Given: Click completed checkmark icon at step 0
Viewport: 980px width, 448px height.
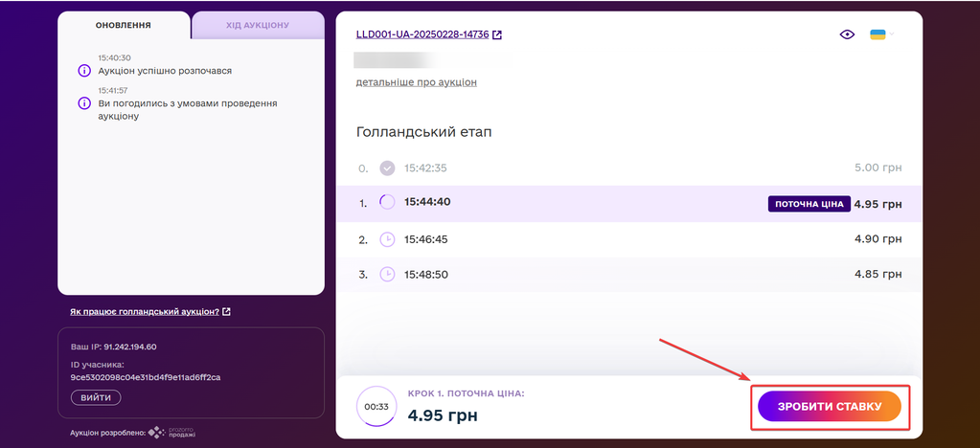Looking at the screenshot, I should pyautogui.click(x=387, y=168).
